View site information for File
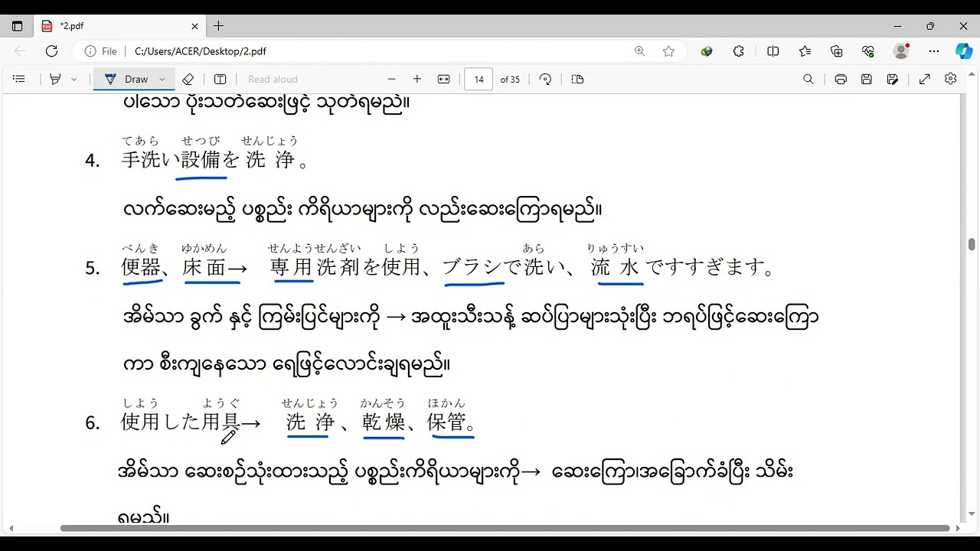 (101, 51)
